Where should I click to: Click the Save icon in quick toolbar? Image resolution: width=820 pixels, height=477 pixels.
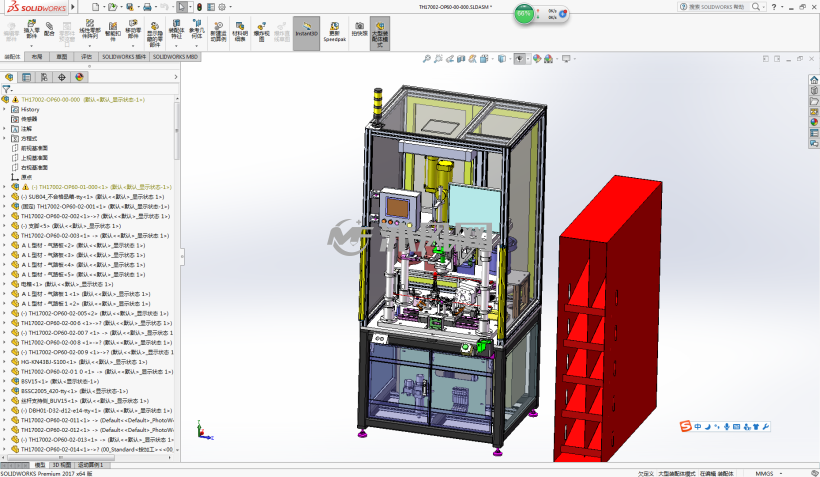tap(129, 7)
